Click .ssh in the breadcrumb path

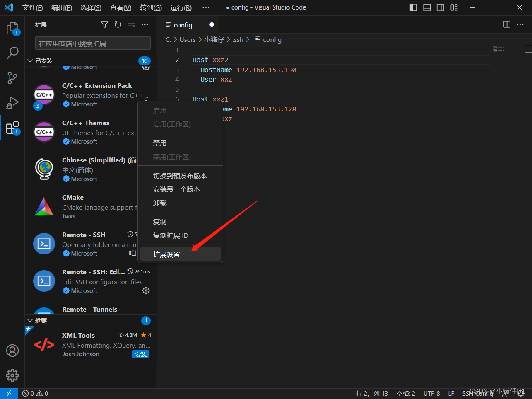click(238, 39)
